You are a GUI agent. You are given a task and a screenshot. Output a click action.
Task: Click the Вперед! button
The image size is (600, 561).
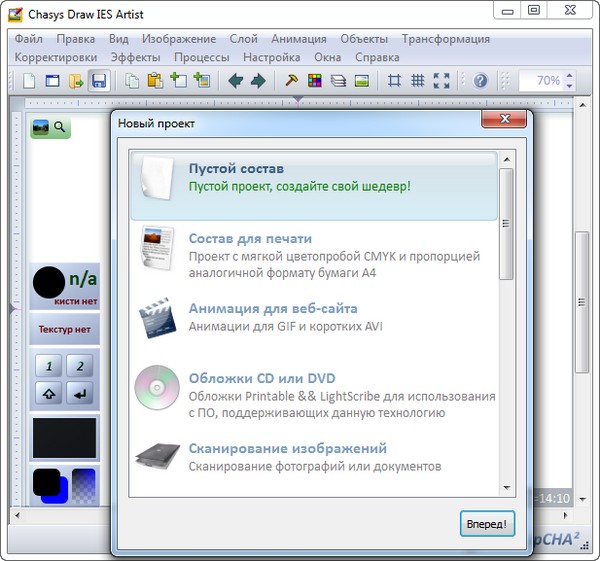click(x=488, y=523)
